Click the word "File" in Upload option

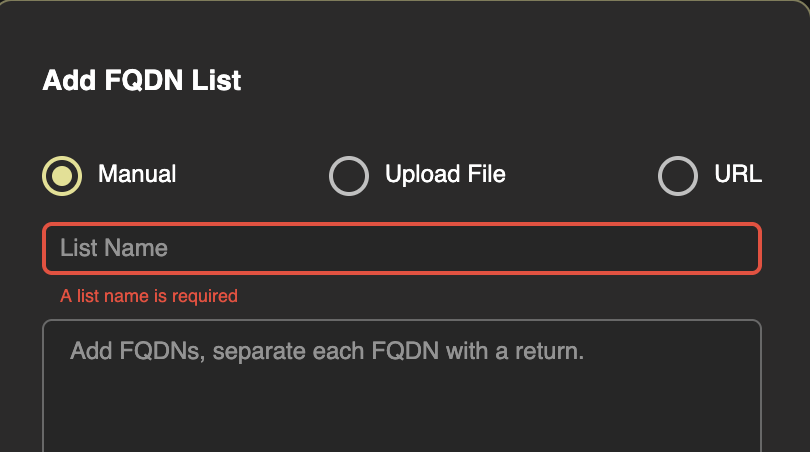(482, 174)
